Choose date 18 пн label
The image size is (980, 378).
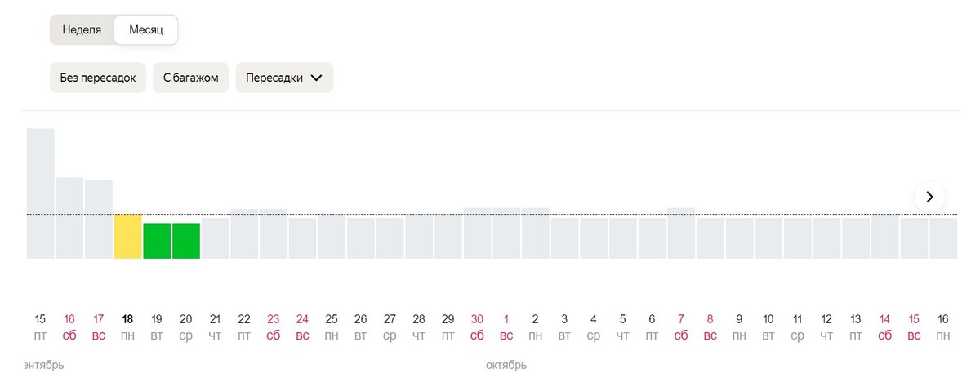tap(127, 327)
